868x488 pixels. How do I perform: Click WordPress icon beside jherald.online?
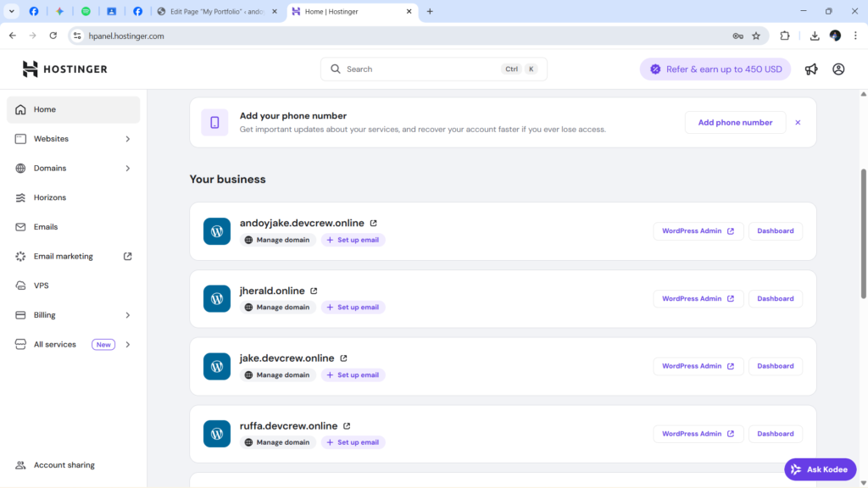[x=217, y=299]
